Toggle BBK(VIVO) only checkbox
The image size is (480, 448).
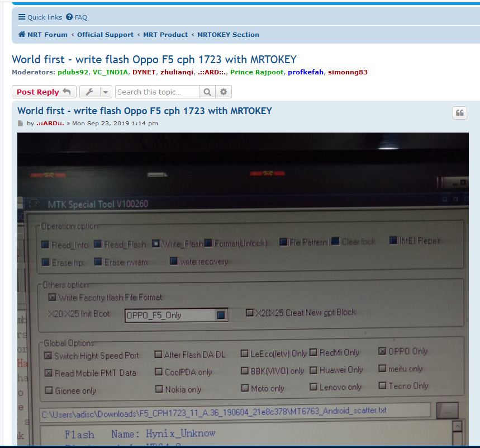coord(245,371)
